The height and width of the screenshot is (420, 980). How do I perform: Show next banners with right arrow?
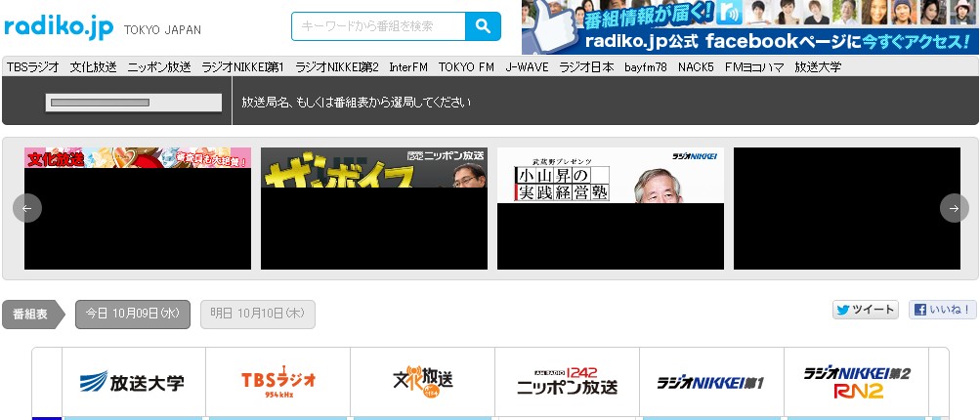pos(955,208)
